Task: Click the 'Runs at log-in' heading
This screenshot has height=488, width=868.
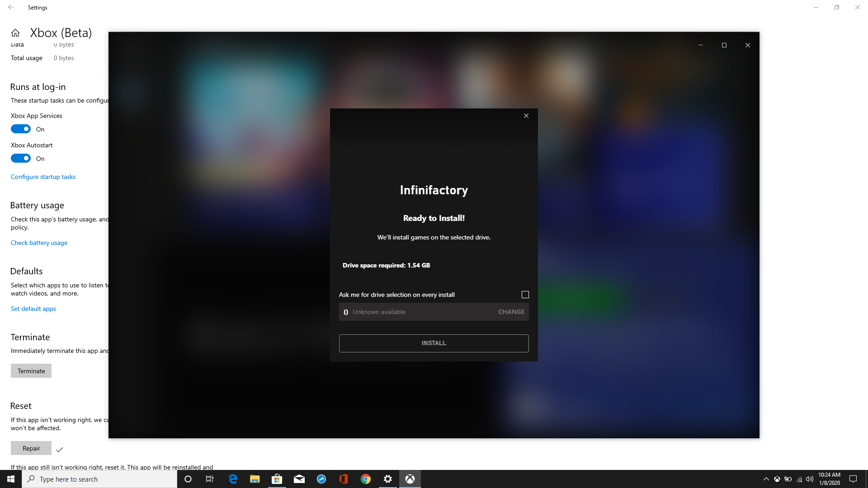Action: coord(38,87)
